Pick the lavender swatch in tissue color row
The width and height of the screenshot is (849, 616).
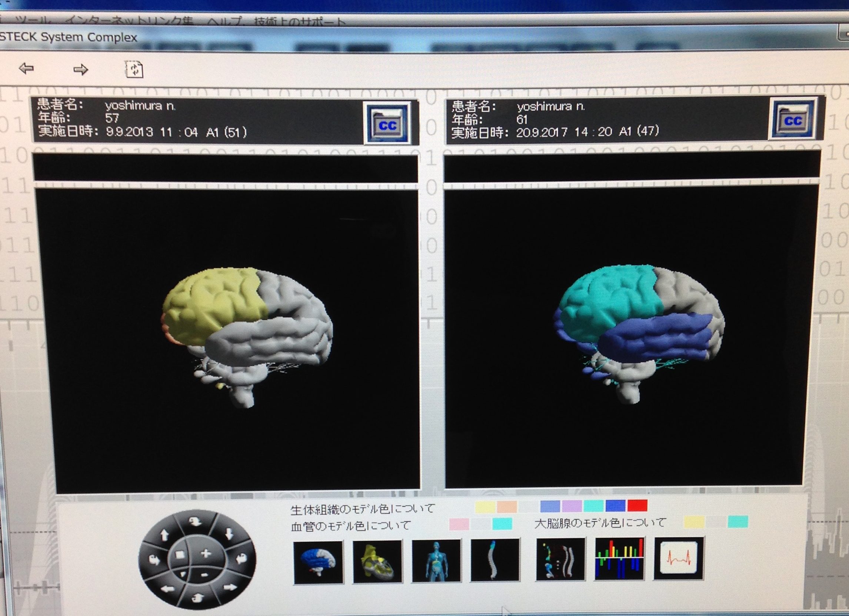coord(572,506)
